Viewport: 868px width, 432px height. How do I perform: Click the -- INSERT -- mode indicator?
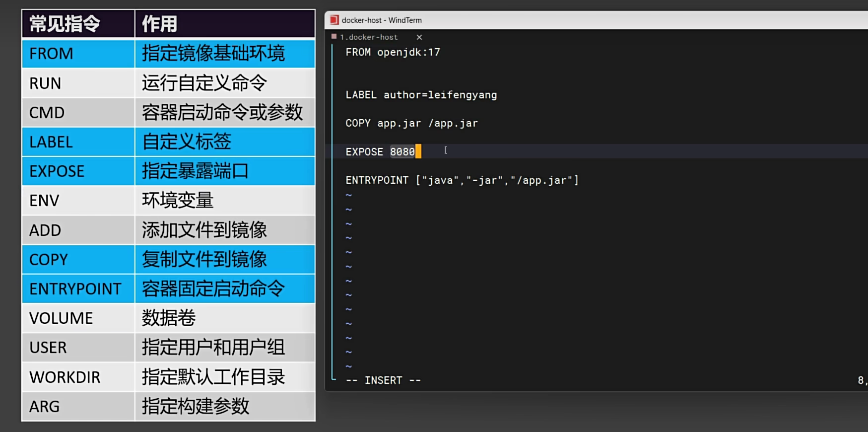383,380
